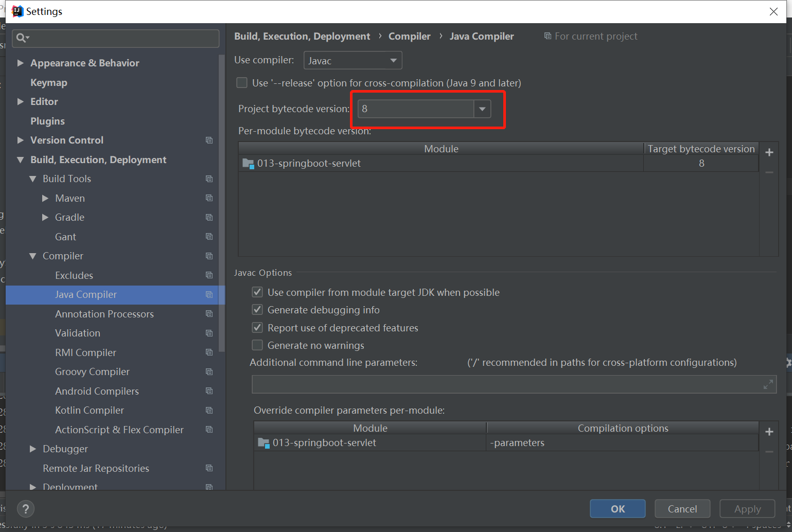Viewport: 792px width, 532px height.
Task: Click Build, Execution, Deployment breadcrumb
Action: point(302,36)
